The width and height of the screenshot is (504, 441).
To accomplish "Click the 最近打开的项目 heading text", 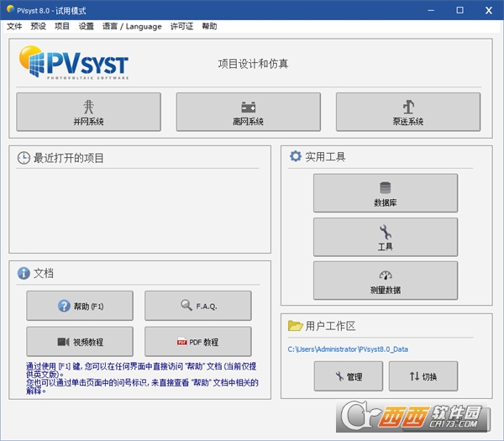I will (69, 158).
